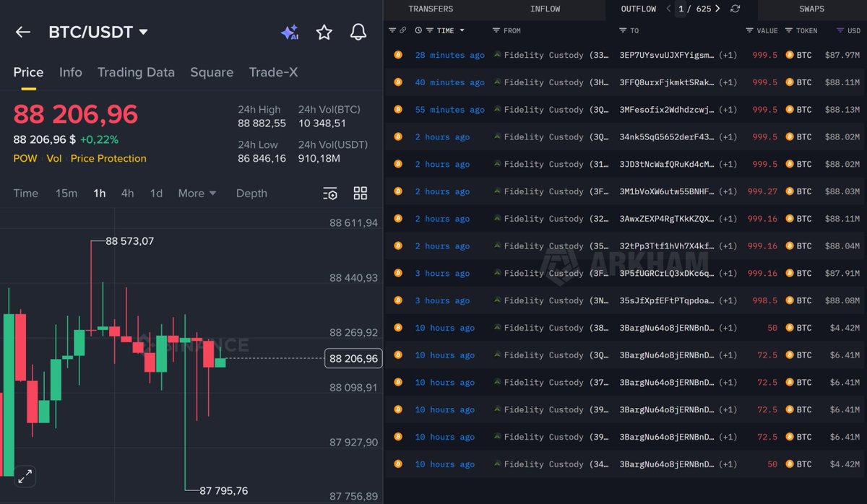Select the Time chart interval
Viewport: 867px width, 504px height.
point(26,193)
